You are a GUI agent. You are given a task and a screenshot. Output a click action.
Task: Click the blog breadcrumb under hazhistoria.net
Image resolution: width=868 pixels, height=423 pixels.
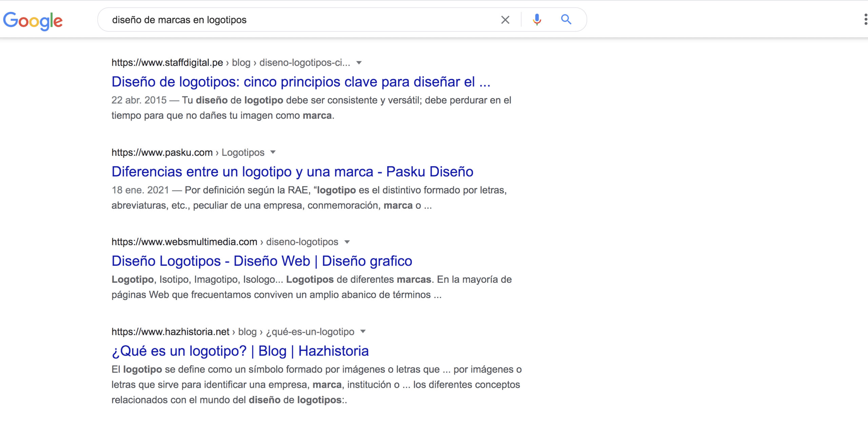point(247,332)
